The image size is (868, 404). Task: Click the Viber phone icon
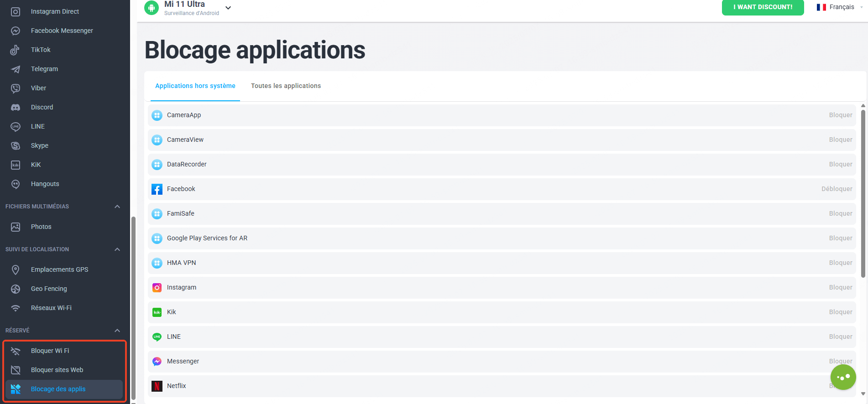click(16, 88)
